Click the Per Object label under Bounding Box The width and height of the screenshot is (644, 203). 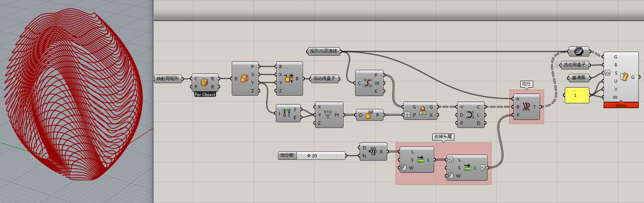(x=205, y=94)
